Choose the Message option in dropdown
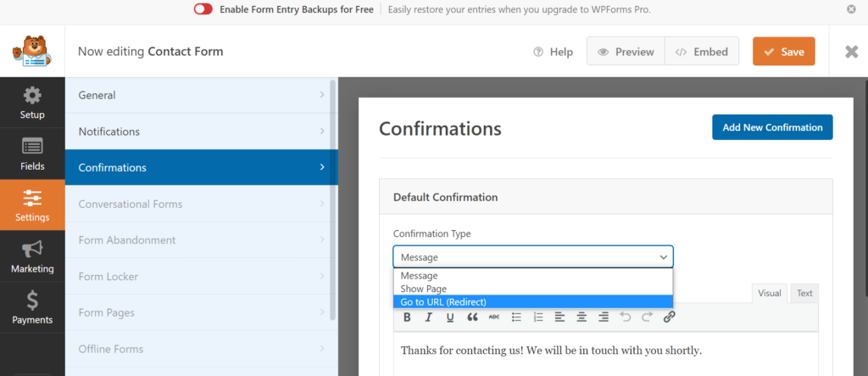Viewport: 868px width, 376px height. click(533, 276)
